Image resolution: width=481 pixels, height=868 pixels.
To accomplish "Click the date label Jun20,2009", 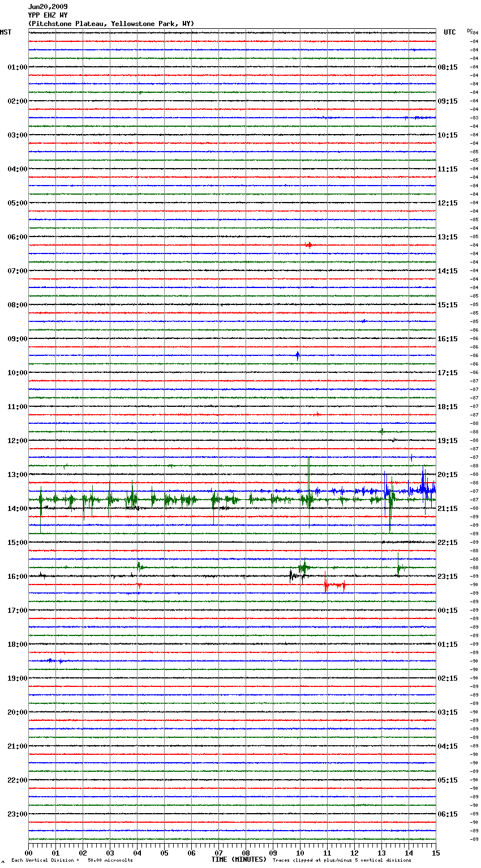I will pyautogui.click(x=48, y=7).
